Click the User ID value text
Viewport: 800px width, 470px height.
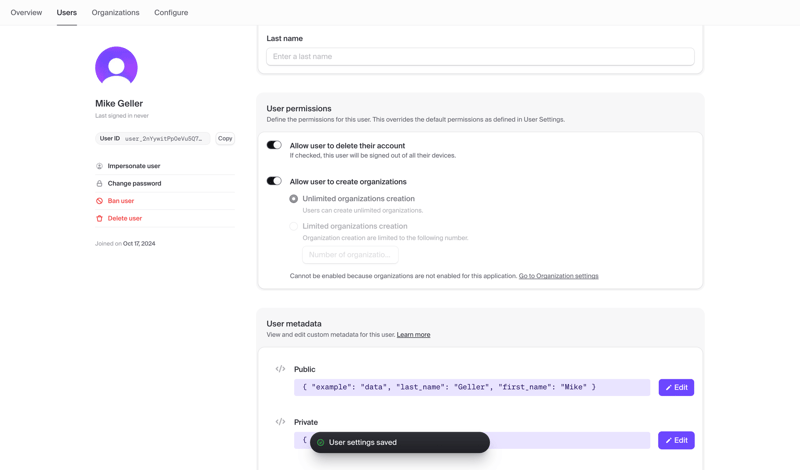pyautogui.click(x=163, y=139)
